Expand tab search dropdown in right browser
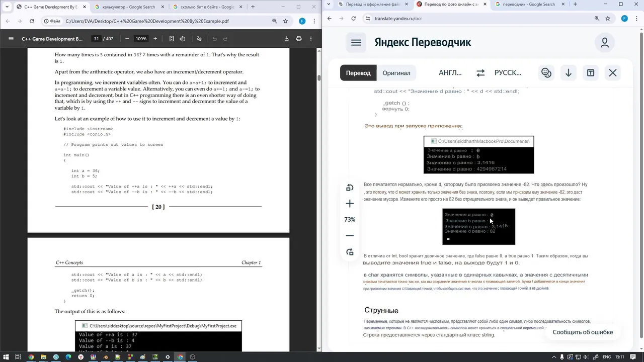The height and width of the screenshot is (362, 644). 329,4
